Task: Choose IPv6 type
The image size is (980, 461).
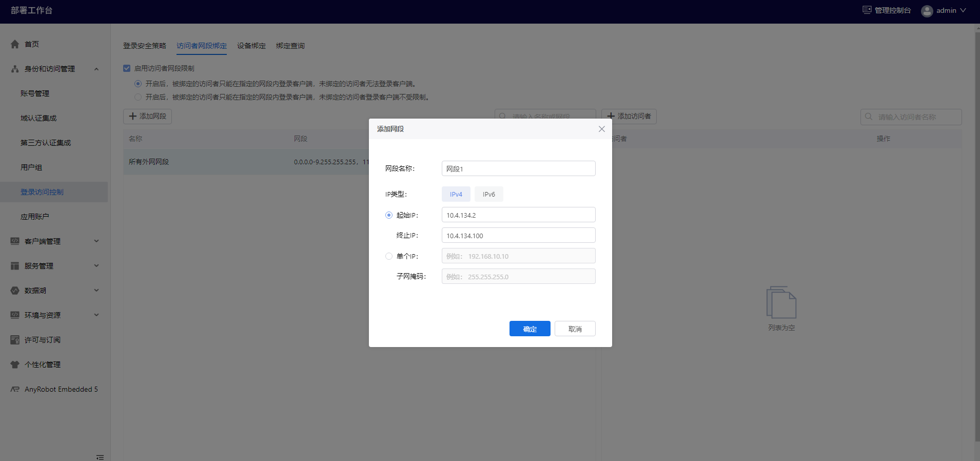Action: click(x=489, y=194)
